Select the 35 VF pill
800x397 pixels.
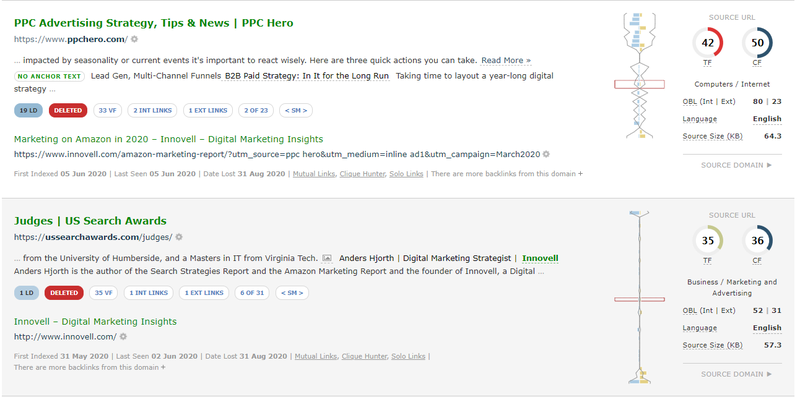pyautogui.click(x=104, y=293)
